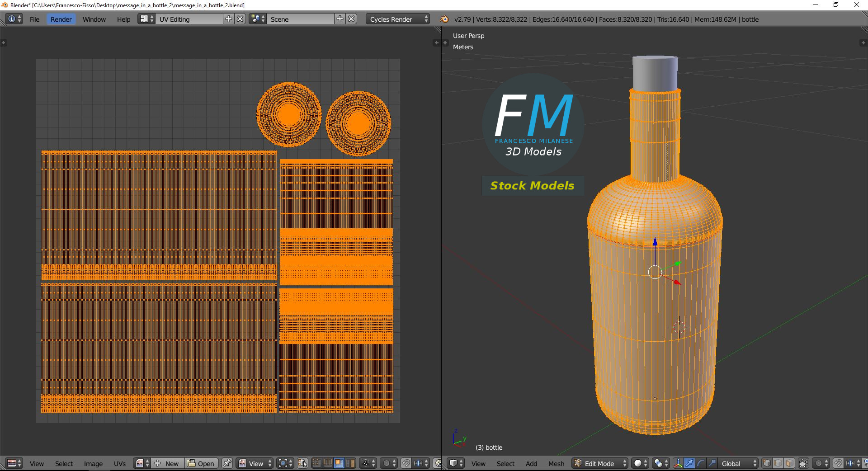Select UV edge selection mode

pos(328,463)
